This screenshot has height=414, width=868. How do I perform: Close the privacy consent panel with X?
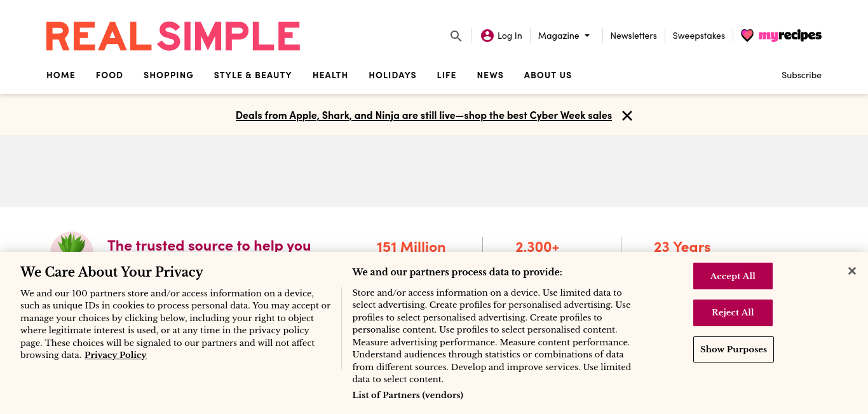tap(852, 271)
